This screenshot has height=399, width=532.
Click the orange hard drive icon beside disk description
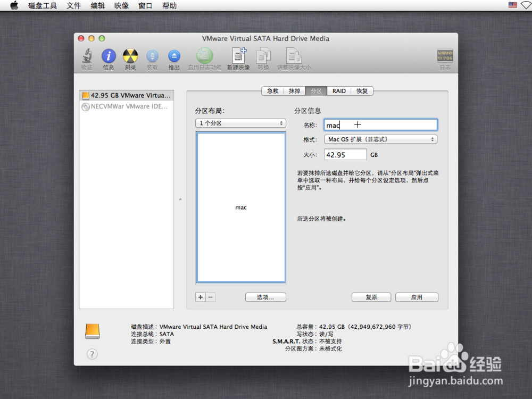(92, 331)
